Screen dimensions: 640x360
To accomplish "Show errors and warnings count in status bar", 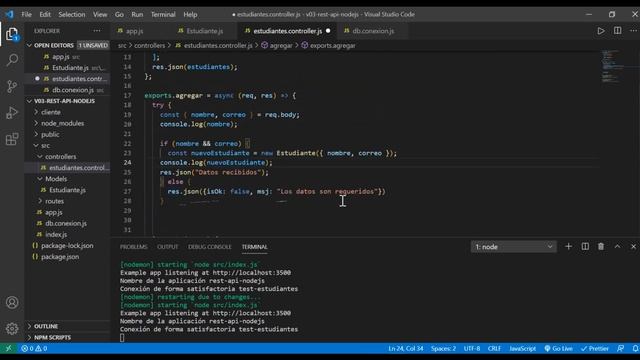I will tap(34, 349).
